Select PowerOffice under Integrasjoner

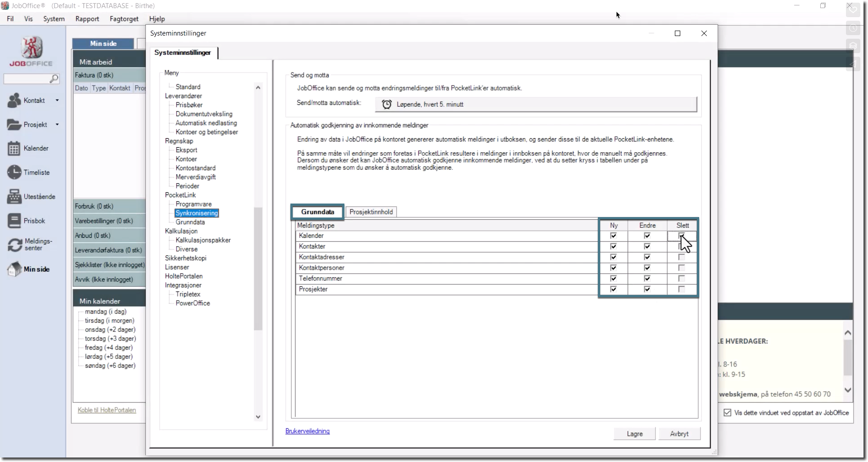[193, 303]
